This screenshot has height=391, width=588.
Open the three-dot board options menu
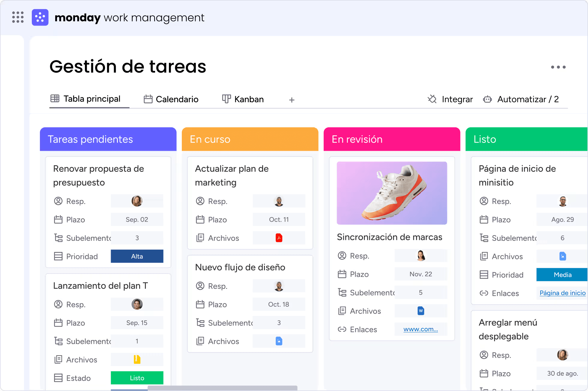[x=558, y=67]
